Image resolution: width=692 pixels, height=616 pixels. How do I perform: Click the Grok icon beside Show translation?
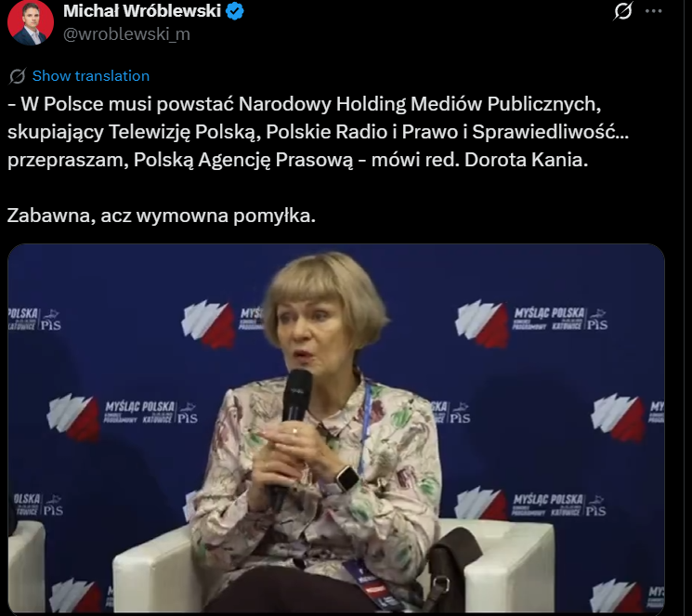[x=18, y=76]
